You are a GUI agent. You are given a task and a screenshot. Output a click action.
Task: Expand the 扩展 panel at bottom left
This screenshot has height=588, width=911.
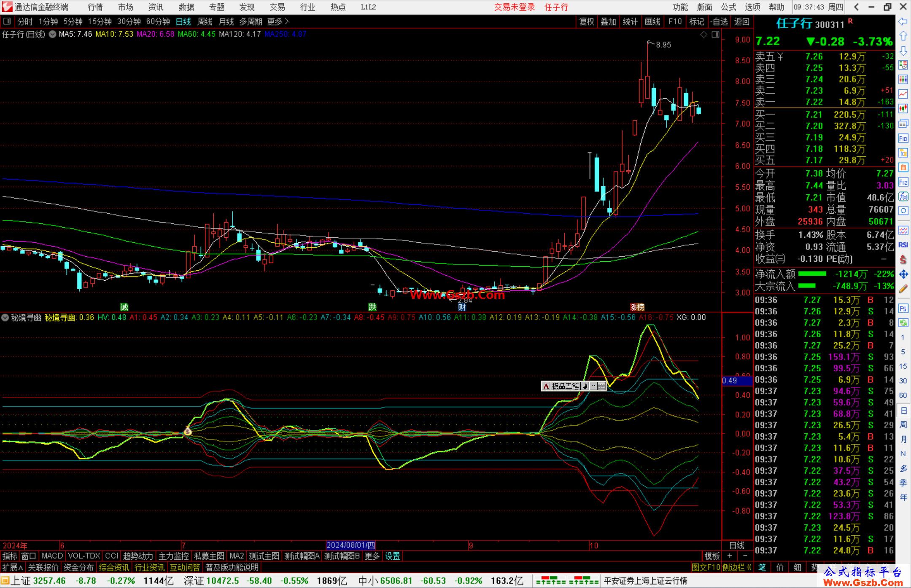click(13, 567)
